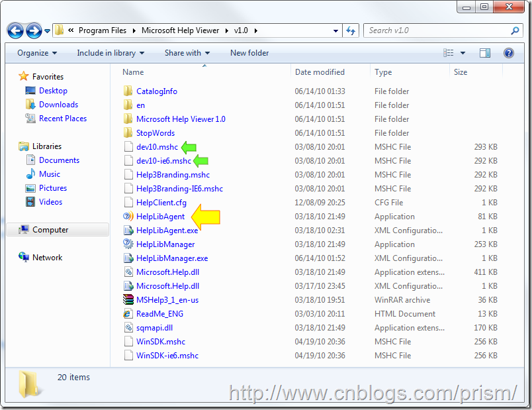The height and width of the screenshot is (410, 532).
Task: Select the HelpLibManager application file name
Action: 165,244
